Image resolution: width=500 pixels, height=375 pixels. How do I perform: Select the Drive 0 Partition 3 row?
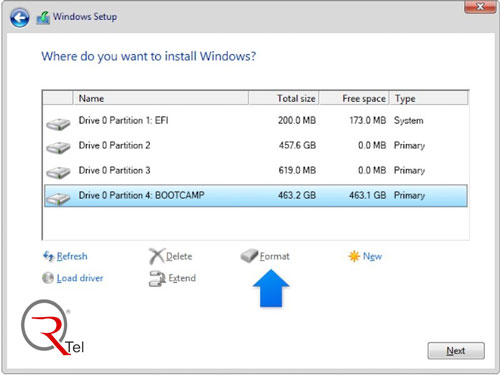[256, 170]
